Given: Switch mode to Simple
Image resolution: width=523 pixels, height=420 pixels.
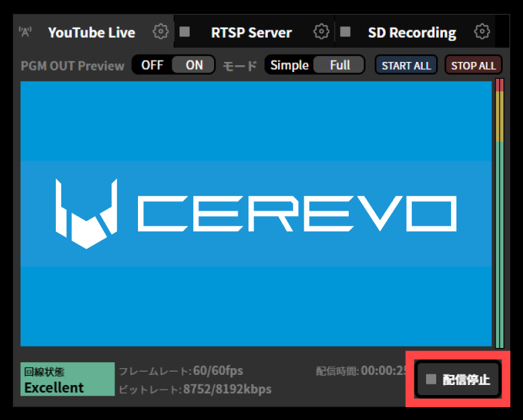Looking at the screenshot, I should click(289, 65).
